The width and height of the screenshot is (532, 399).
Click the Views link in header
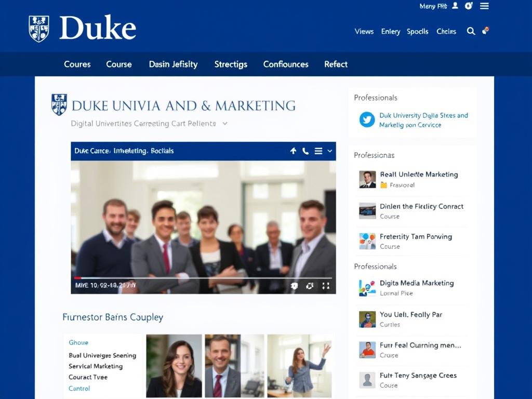click(364, 32)
